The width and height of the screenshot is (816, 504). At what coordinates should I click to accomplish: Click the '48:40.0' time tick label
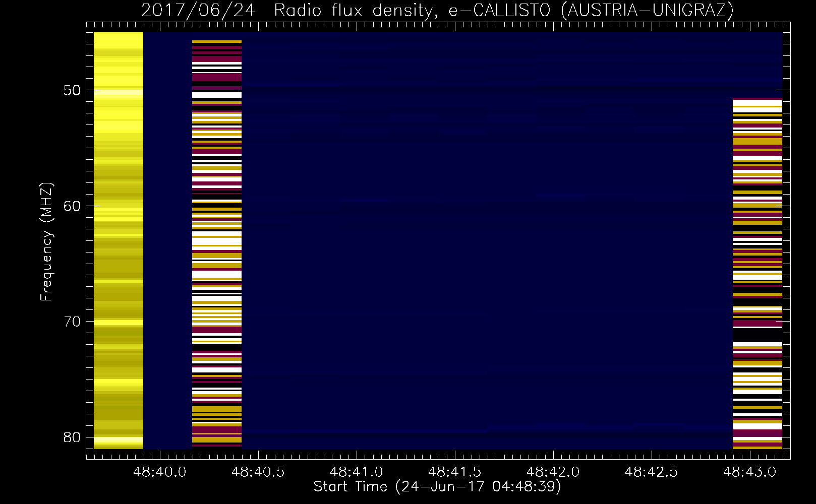pos(160,472)
